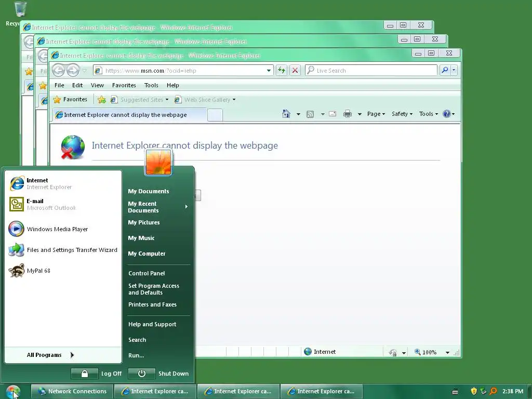Click the Log Off lock icon
532x399 pixels.
click(85, 374)
